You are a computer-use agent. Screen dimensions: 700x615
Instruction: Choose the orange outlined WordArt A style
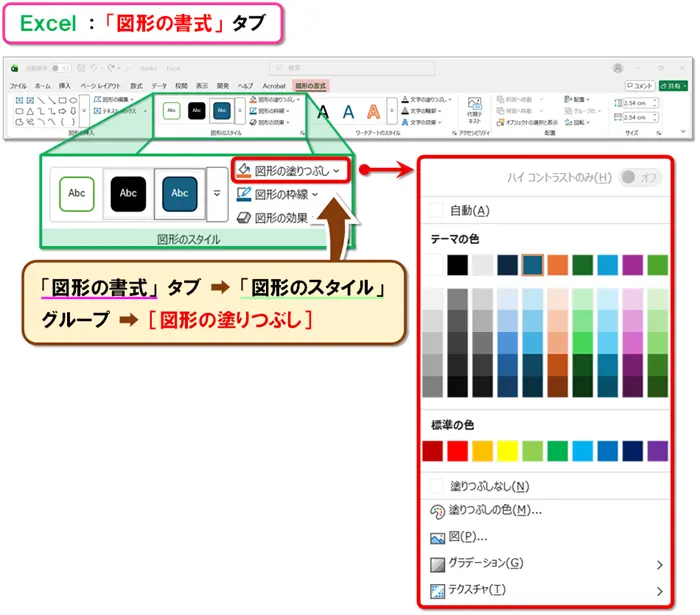tap(373, 112)
